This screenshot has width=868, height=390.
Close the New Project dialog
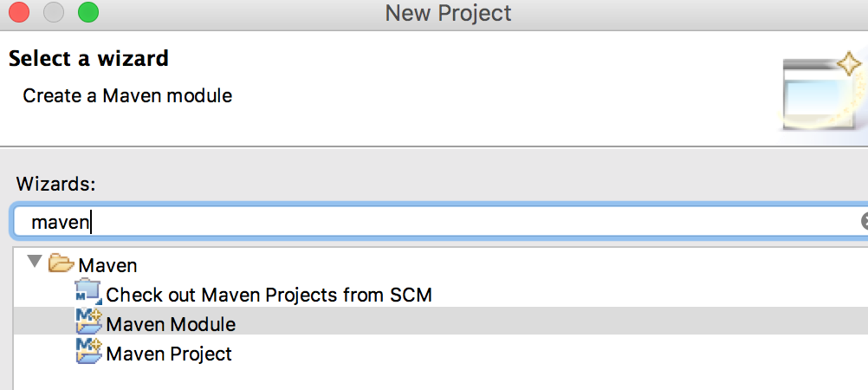pos(19,13)
